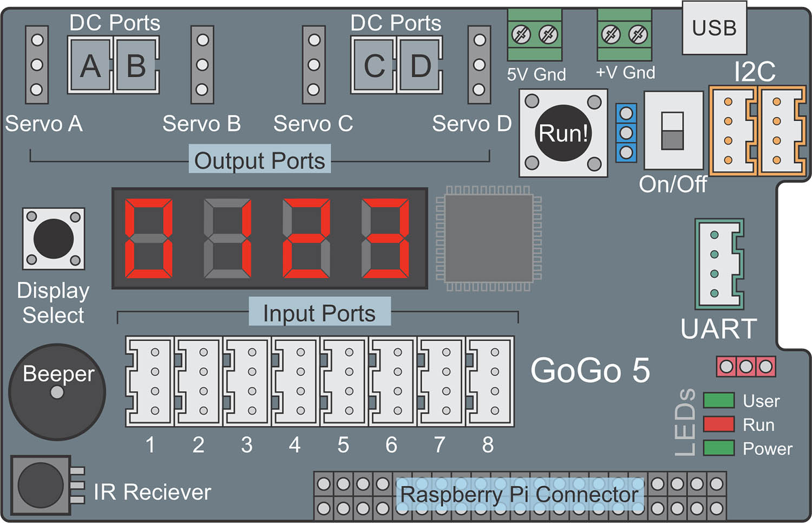
Task: Click the red Run LED
Action: 718,424
